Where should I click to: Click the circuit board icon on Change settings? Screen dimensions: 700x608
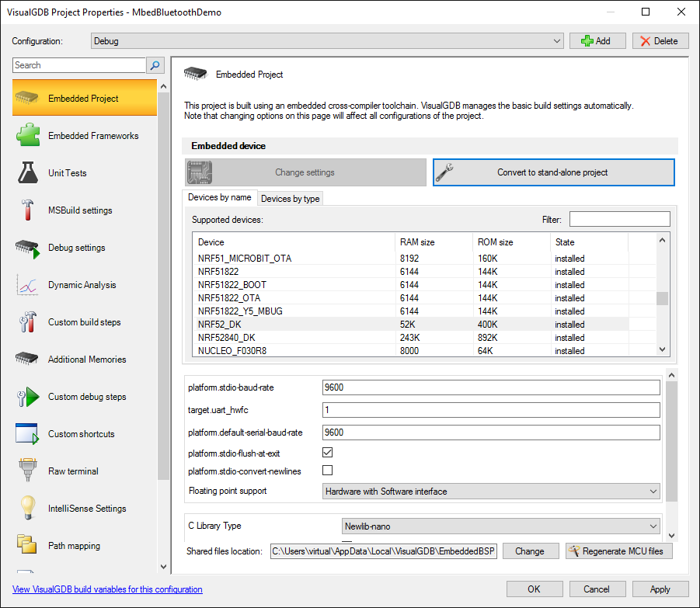click(x=200, y=172)
